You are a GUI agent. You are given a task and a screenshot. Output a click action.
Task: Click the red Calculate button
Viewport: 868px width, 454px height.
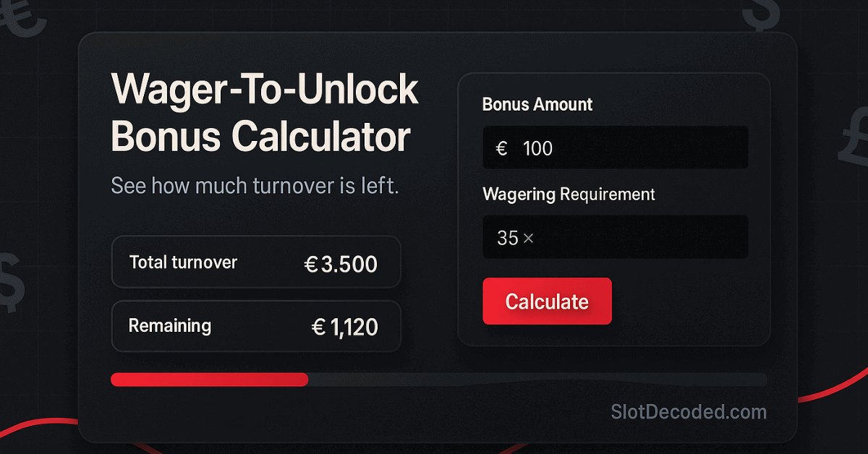click(x=547, y=301)
